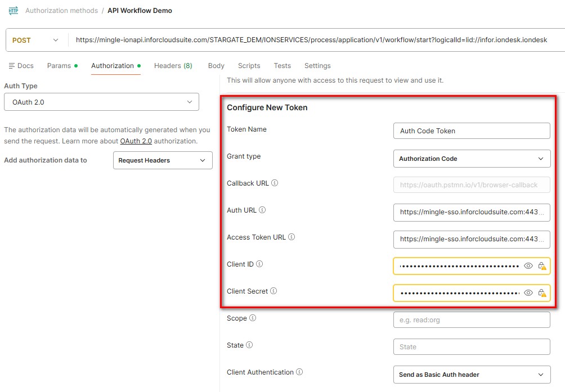This screenshot has height=392, width=565.
Task: Switch to the Headers tab
Action: click(x=173, y=66)
